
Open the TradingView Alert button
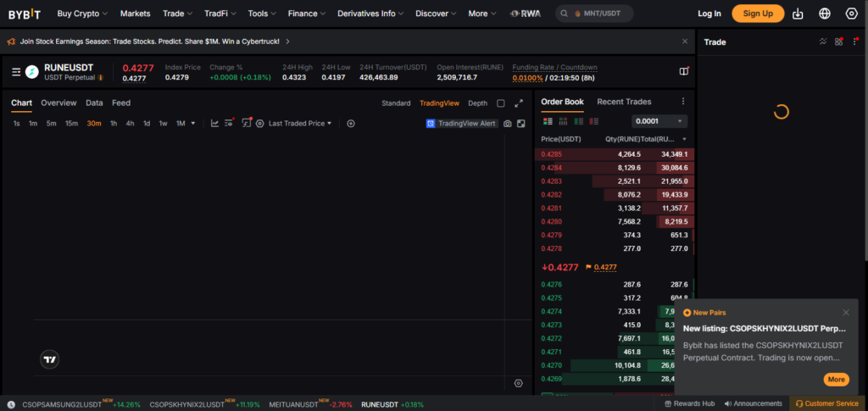click(x=462, y=124)
